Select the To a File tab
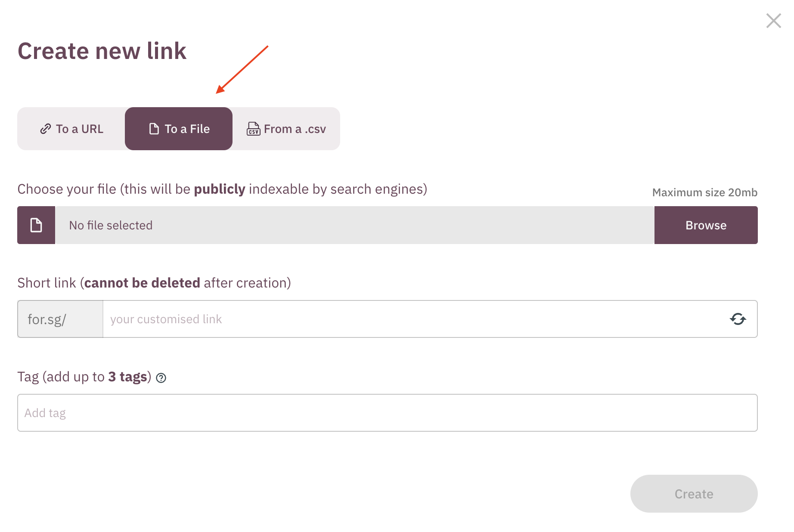 [179, 129]
